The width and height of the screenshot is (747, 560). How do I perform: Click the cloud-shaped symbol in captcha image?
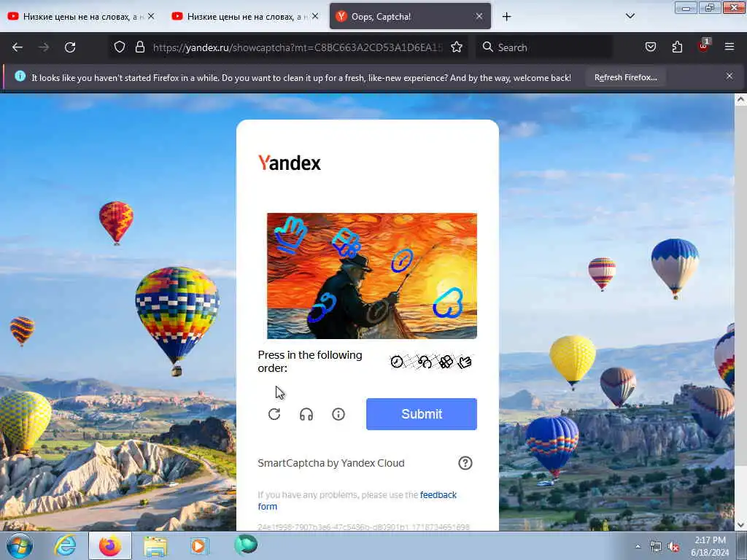tap(448, 303)
